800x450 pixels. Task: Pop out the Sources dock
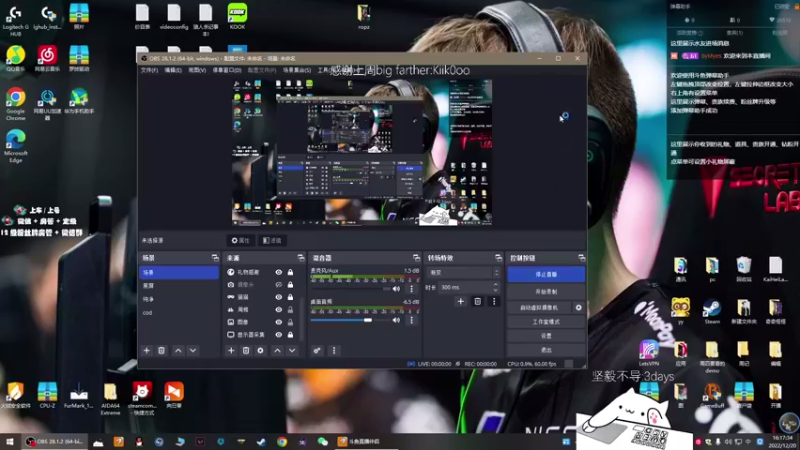click(x=301, y=258)
